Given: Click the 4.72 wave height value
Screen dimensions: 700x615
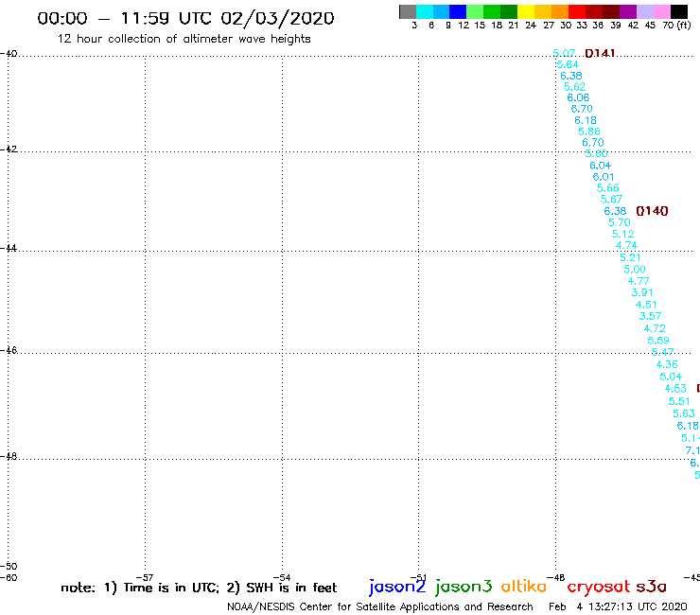Looking at the screenshot, I should (655, 328).
